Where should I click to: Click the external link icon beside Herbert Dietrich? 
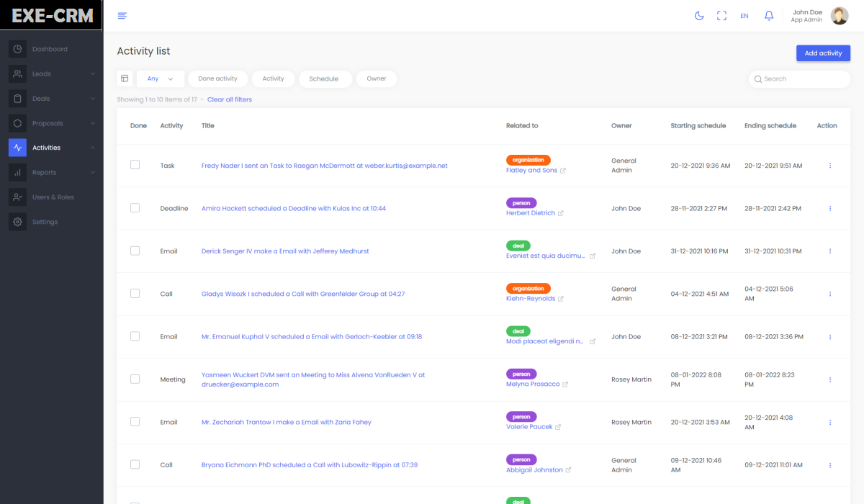(561, 213)
